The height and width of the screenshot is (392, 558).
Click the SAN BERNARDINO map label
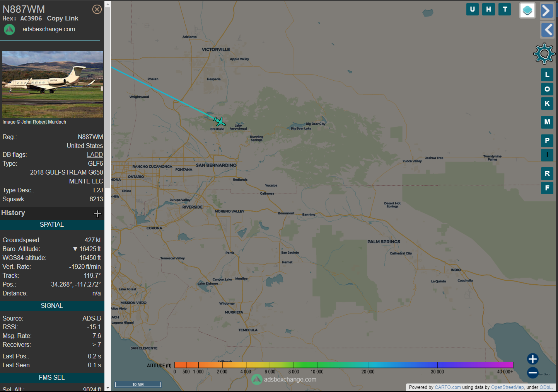[216, 165]
